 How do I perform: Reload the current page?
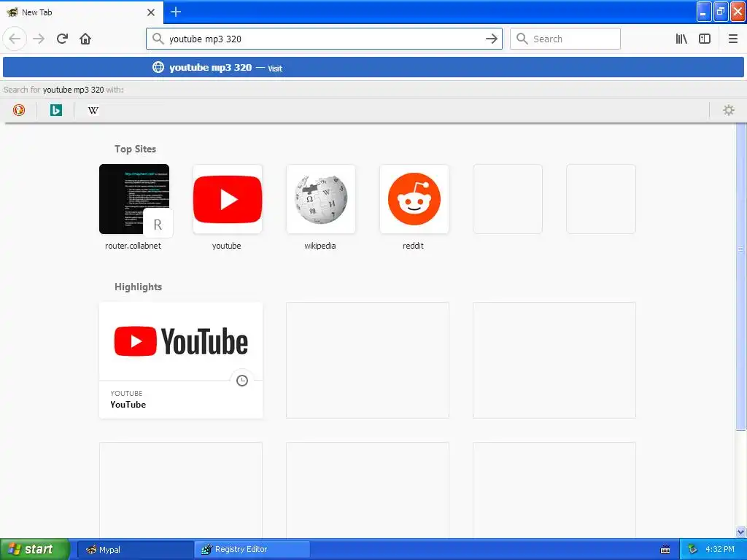pyautogui.click(x=62, y=39)
